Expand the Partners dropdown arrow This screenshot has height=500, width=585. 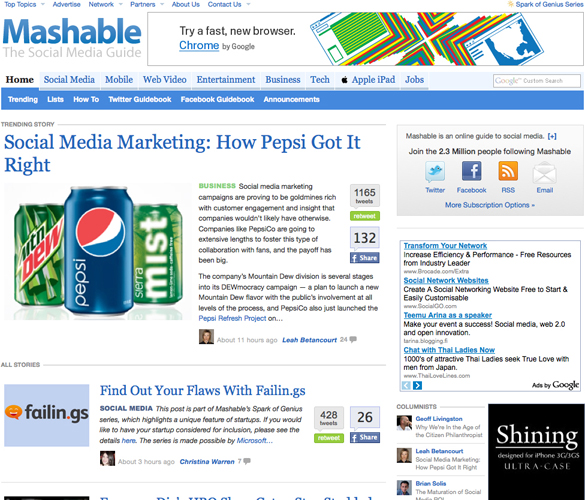pyautogui.click(x=162, y=4)
